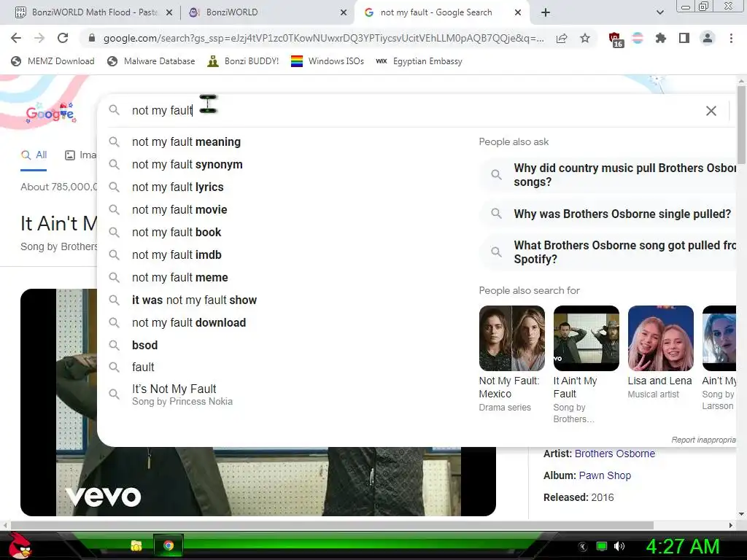Select the All results tab

pos(34,155)
